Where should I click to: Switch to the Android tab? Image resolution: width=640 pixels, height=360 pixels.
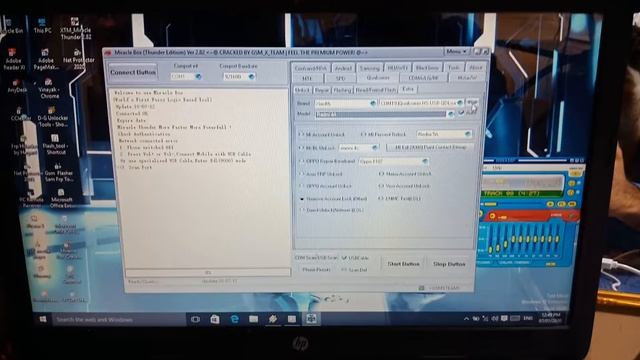pos(343,68)
